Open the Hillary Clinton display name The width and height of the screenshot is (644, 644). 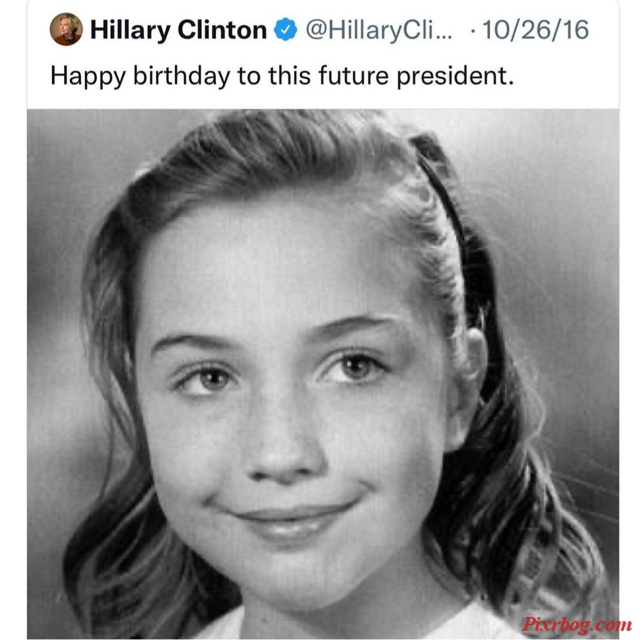point(178,30)
